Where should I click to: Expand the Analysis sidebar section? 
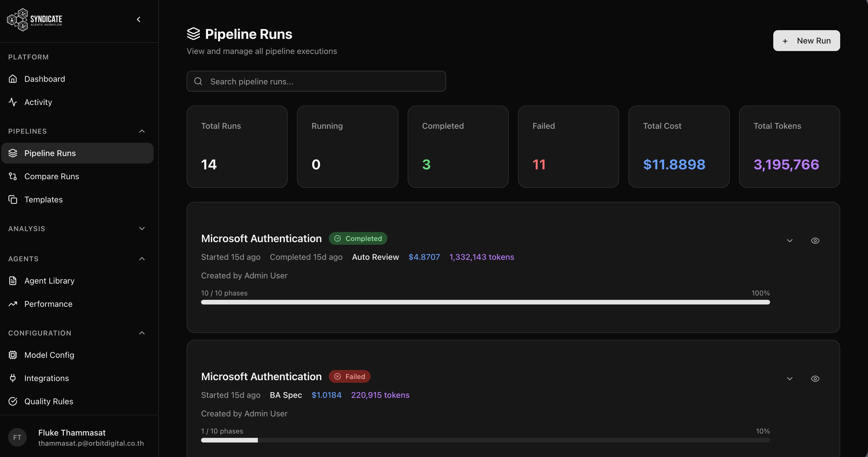coord(142,229)
